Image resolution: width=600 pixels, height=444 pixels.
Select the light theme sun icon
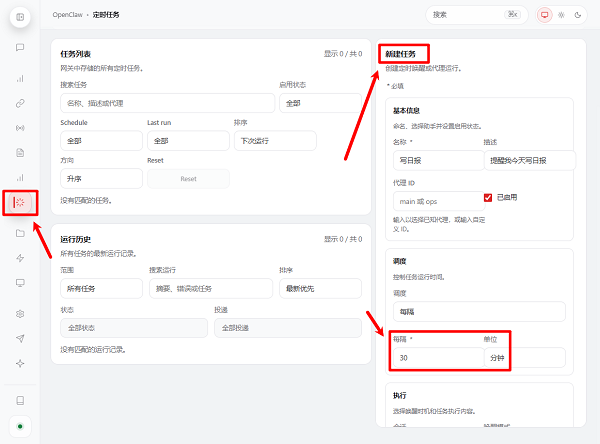pos(562,15)
